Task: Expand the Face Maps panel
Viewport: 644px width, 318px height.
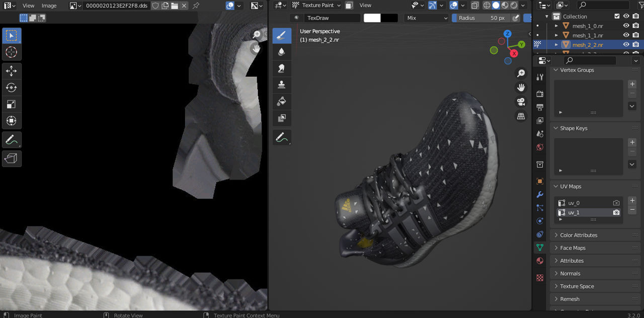Action: (573, 248)
